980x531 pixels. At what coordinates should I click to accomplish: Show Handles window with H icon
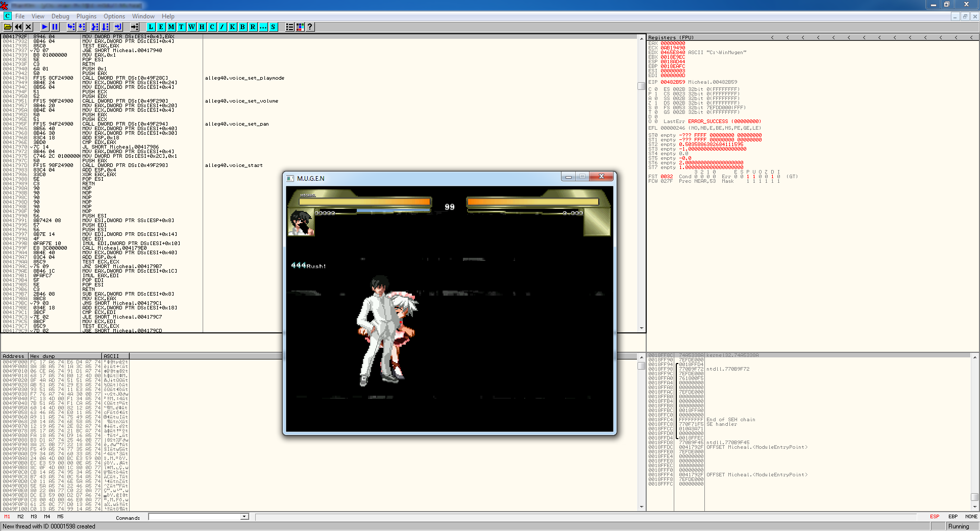(202, 27)
